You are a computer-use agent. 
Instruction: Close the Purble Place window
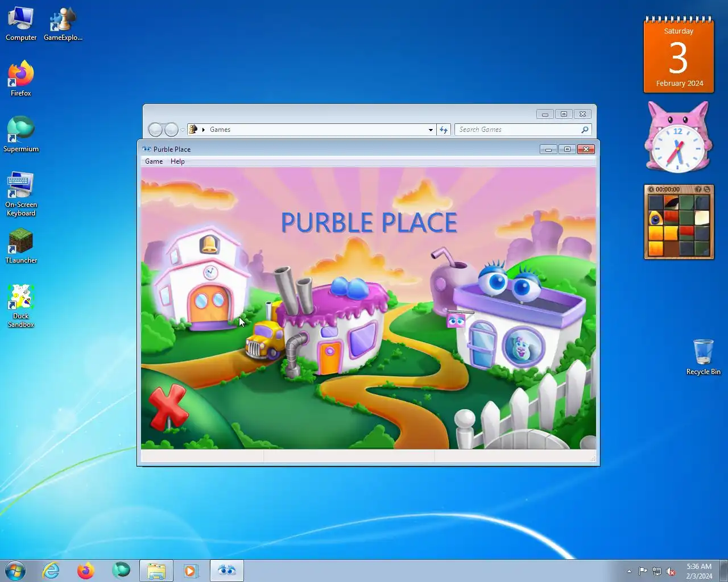[586, 149]
